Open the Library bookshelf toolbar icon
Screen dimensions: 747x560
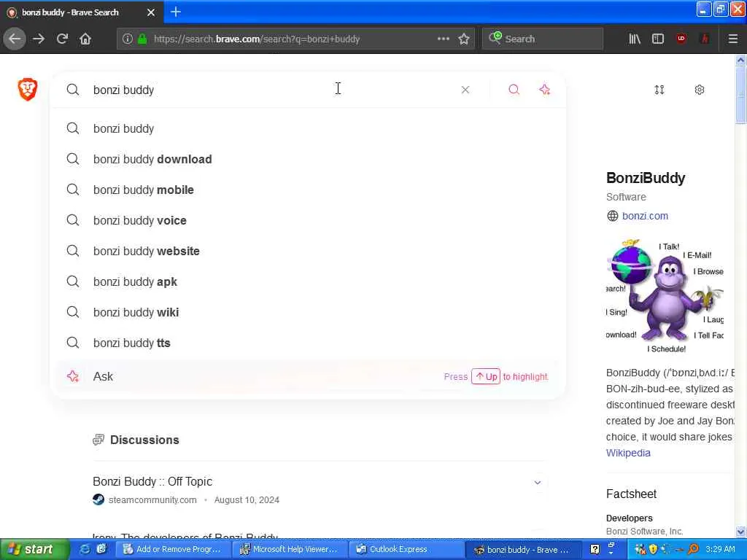[x=635, y=39]
